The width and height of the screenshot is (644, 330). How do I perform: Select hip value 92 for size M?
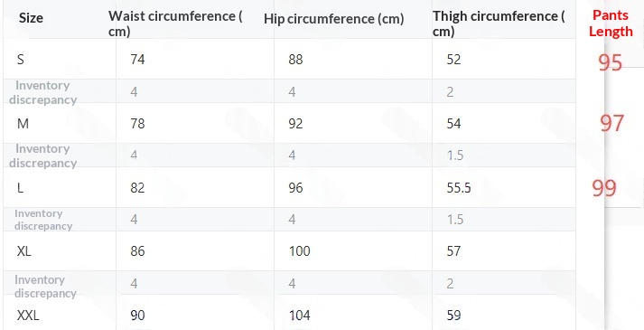tap(295, 124)
